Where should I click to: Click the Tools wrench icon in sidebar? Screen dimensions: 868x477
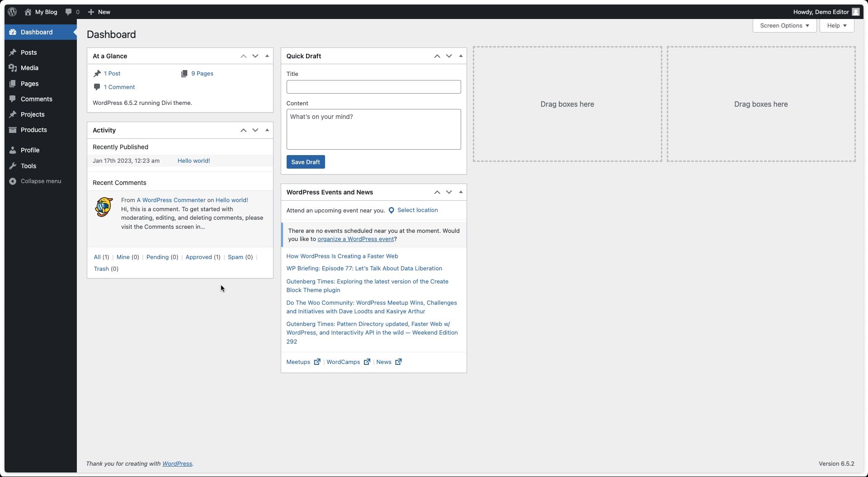(x=13, y=166)
